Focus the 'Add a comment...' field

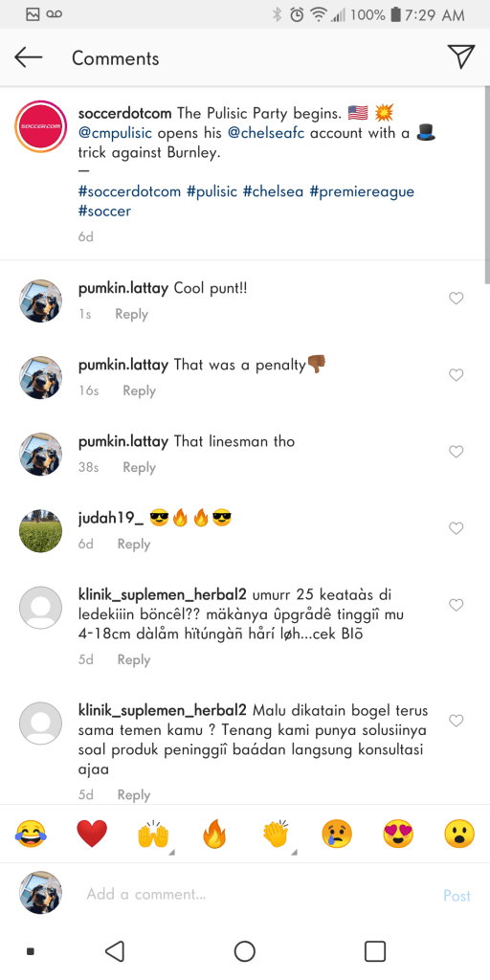tap(256, 895)
